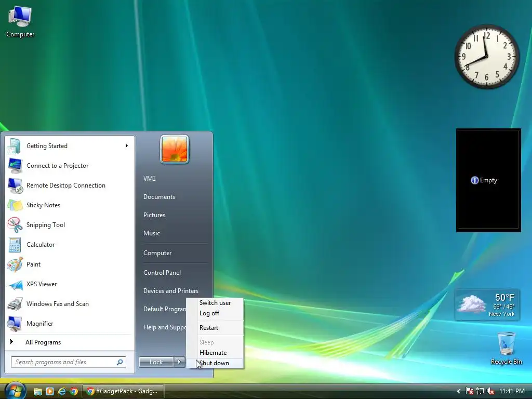Select Switch user from power menu

pos(215,303)
